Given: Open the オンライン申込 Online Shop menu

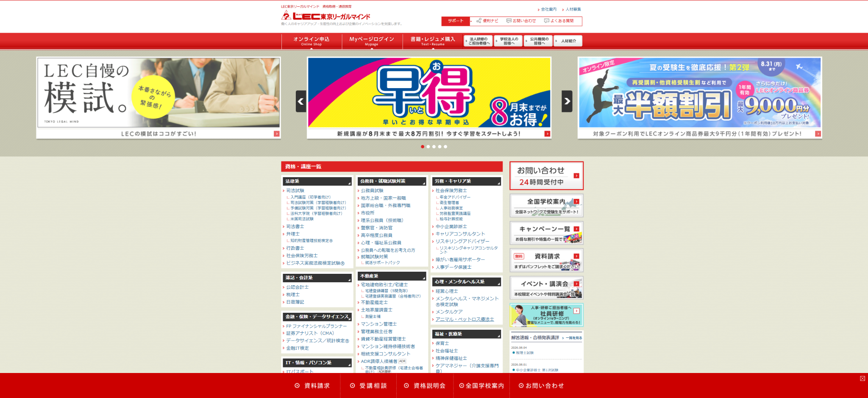Looking at the screenshot, I should coord(312,41).
